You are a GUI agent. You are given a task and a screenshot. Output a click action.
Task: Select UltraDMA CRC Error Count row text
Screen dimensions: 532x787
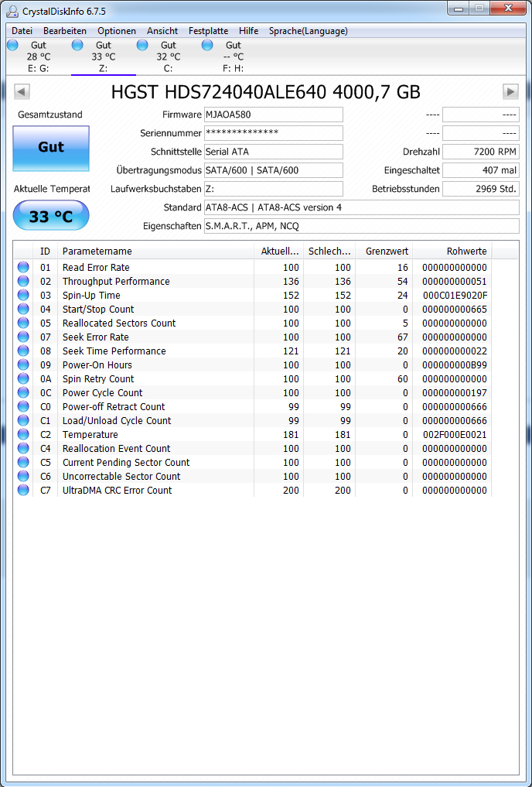click(117, 491)
